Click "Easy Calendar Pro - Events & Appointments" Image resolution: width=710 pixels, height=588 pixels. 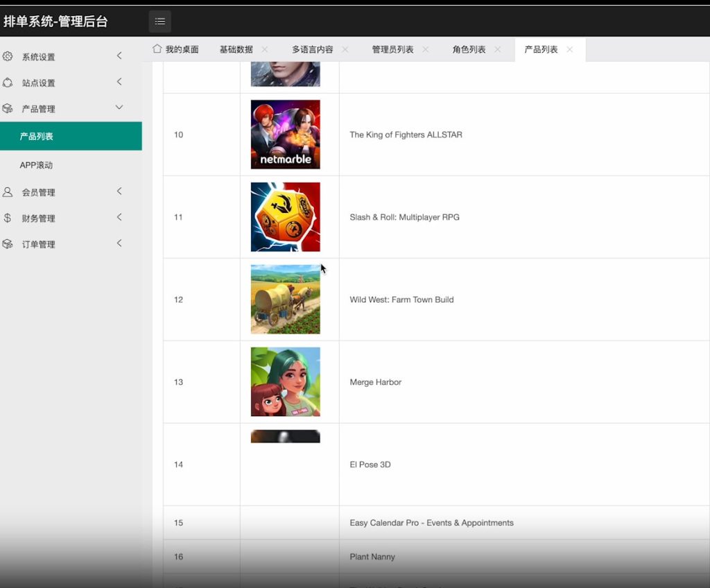click(431, 523)
